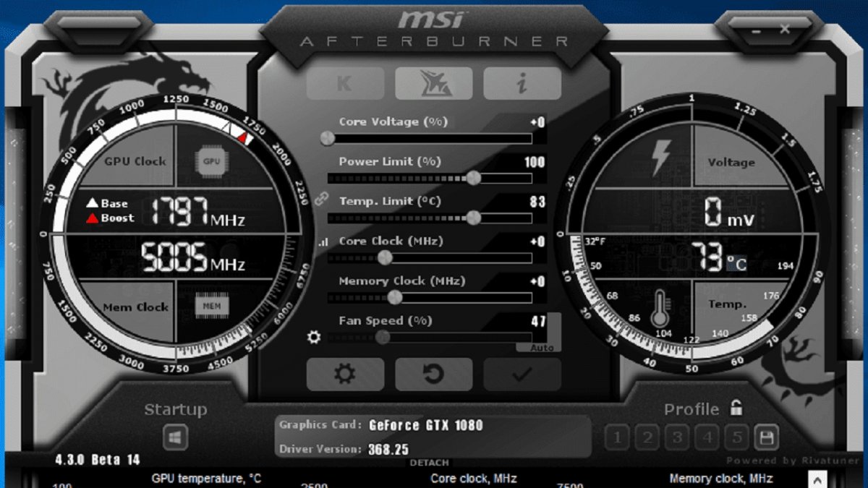The image size is (868, 488).
Task: Click the Temp. Limit value 83
Action: (537, 202)
